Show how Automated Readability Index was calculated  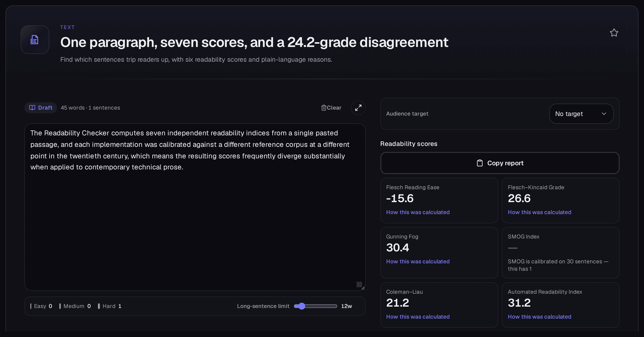539,317
